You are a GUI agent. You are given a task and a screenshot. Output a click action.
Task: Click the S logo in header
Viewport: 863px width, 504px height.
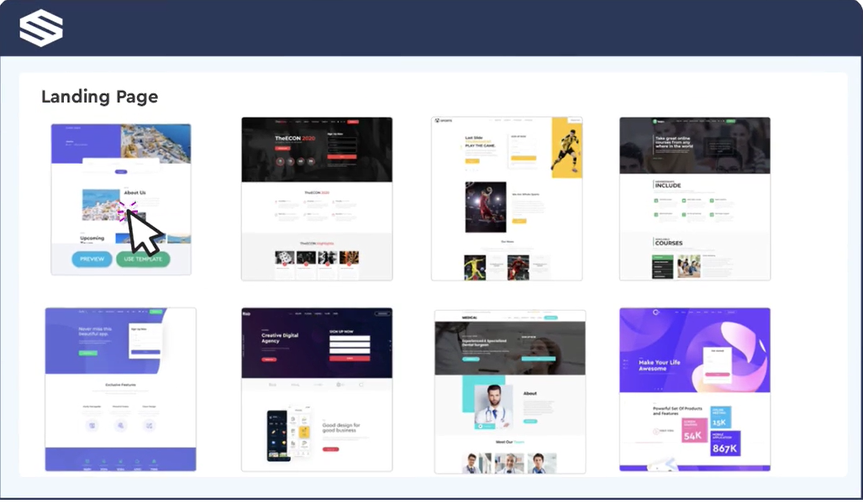pos(41,28)
